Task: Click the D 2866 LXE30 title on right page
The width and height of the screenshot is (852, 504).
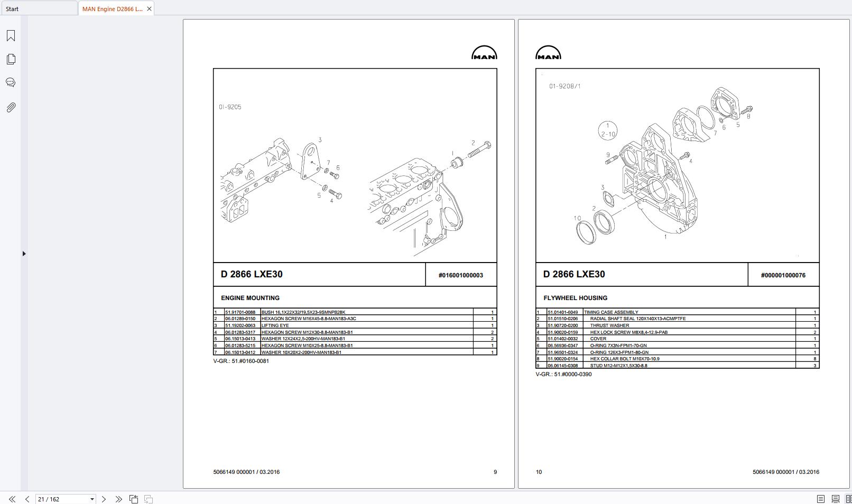Action: 574,274
